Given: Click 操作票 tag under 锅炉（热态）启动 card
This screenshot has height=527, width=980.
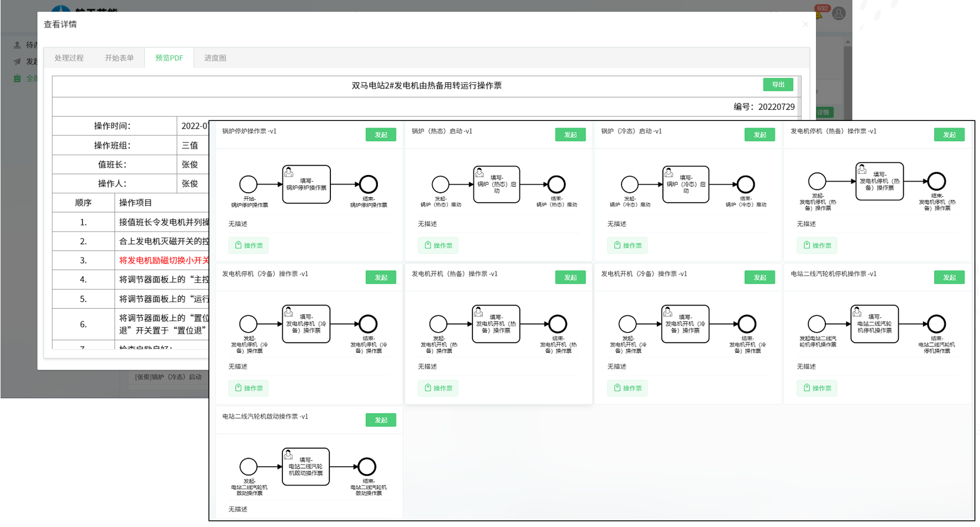Looking at the screenshot, I should (438, 245).
